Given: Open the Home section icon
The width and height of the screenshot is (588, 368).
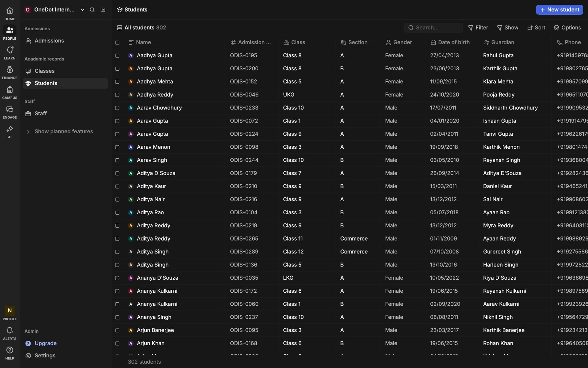Looking at the screenshot, I should (10, 11).
